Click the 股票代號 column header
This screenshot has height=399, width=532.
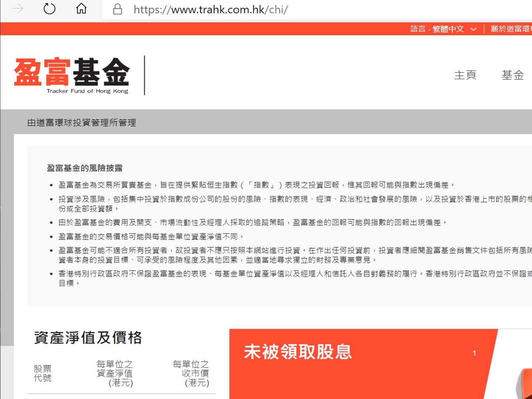point(42,373)
